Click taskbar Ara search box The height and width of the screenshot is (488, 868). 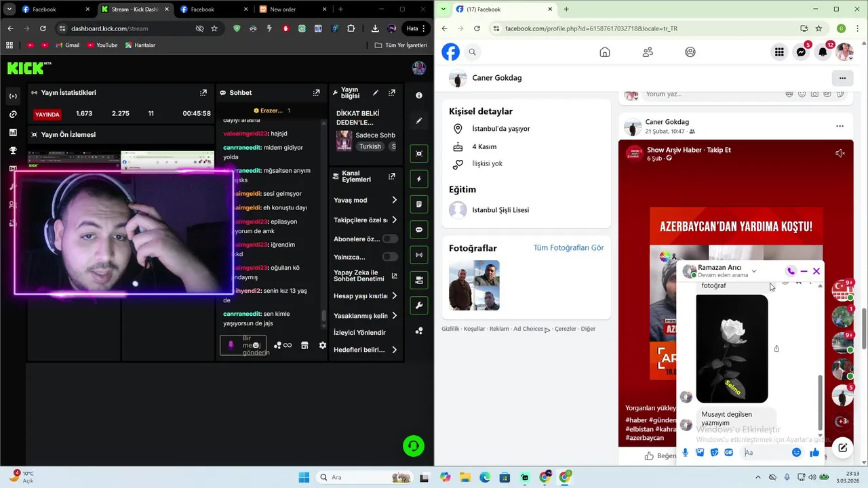(365, 477)
